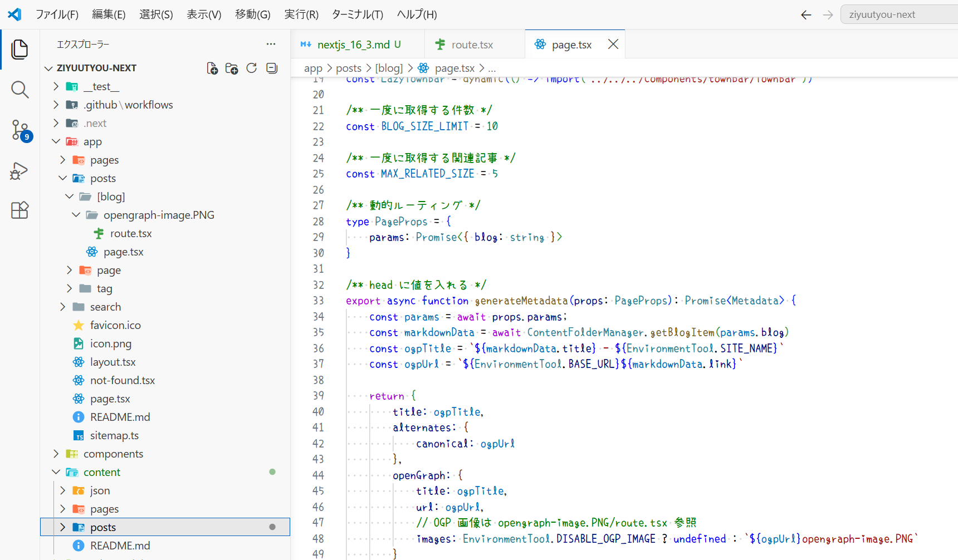Click the React icon on page.tsx tab

pos(540,45)
